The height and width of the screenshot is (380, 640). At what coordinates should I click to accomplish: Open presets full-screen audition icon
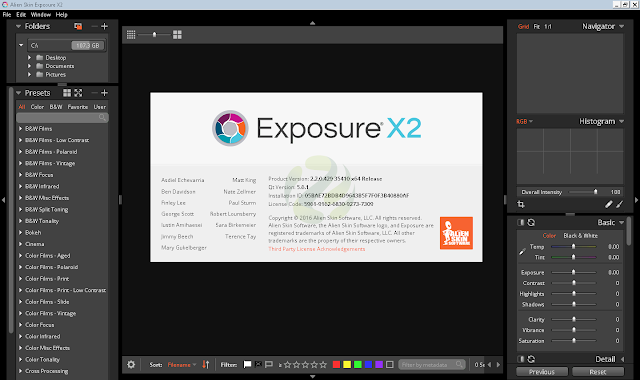[78, 93]
